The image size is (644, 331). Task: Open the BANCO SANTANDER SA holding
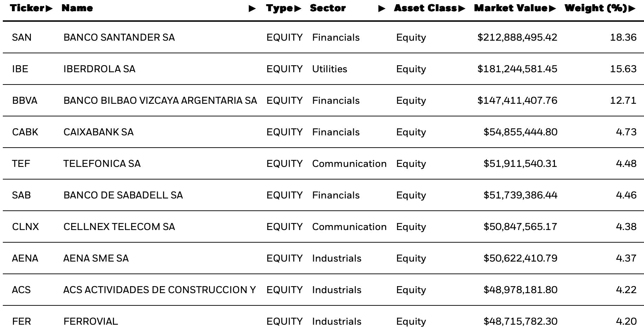tap(119, 37)
